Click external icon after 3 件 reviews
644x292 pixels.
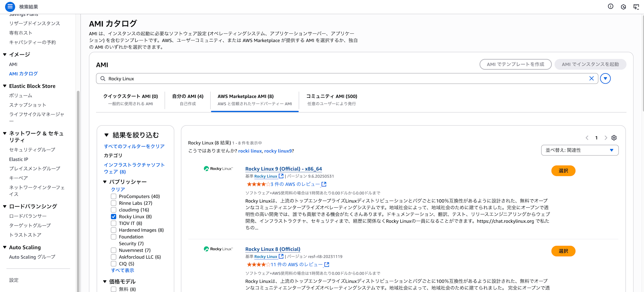tap(324, 184)
